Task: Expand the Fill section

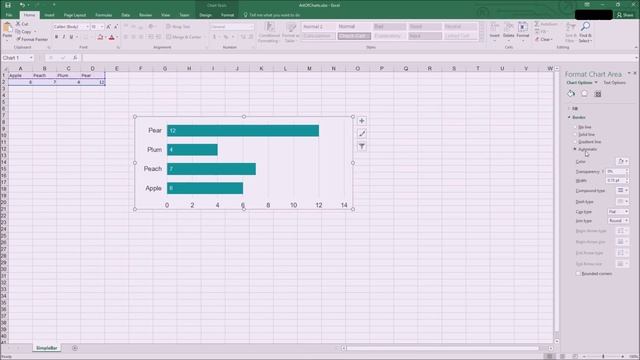Action: tap(569, 108)
